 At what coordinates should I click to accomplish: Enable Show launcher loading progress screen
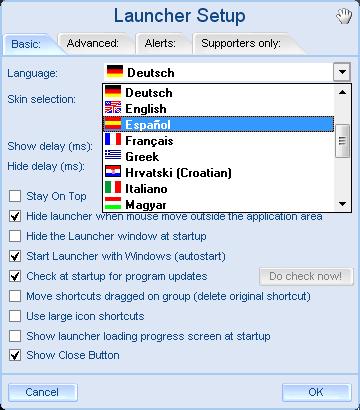pyautogui.click(x=15, y=336)
